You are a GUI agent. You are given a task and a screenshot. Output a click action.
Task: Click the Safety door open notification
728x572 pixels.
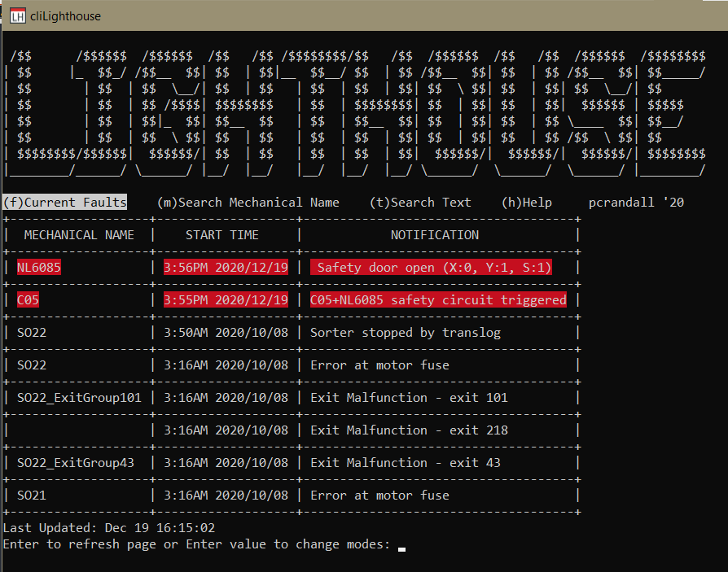pyautogui.click(x=431, y=268)
